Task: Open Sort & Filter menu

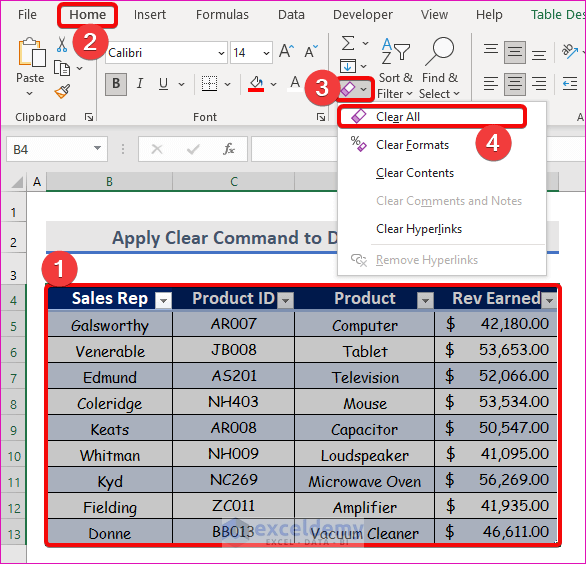Action: pyautogui.click(x=395, y=68)
